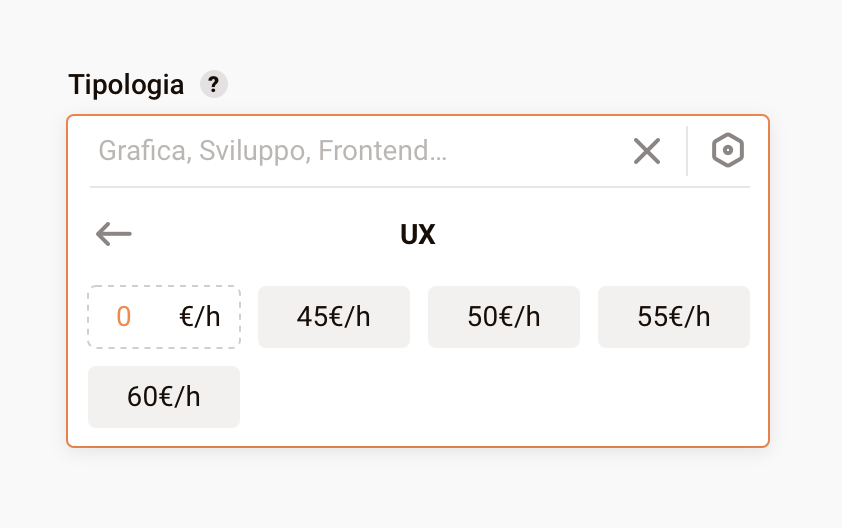Click the UX category heading
The width and height of the screenshot is (842, 528).
click(x=418, y=234)
